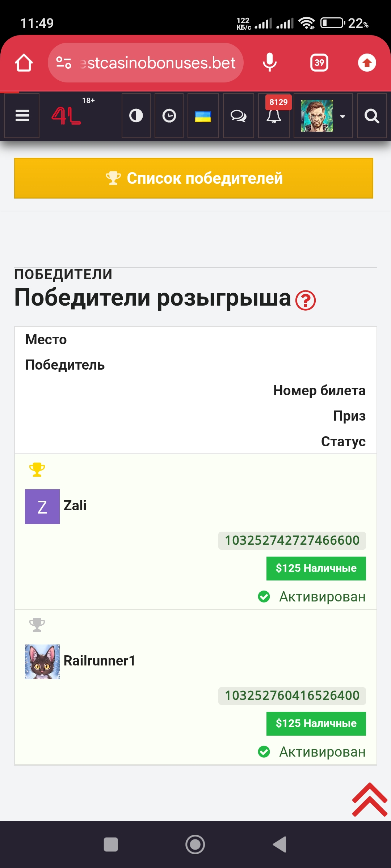The height and width of the screenshot is (868, 391).
Task: Open the chat messages icon
Action: click(x=238, y=116)
